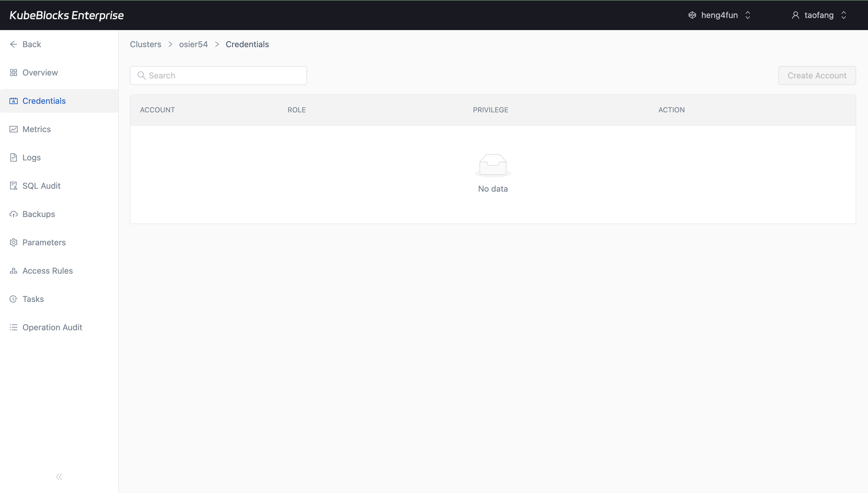The width and height of the screenshot is (868, 493).
Task: Open the Credentials panel icon
Action: tap(14, 101)
